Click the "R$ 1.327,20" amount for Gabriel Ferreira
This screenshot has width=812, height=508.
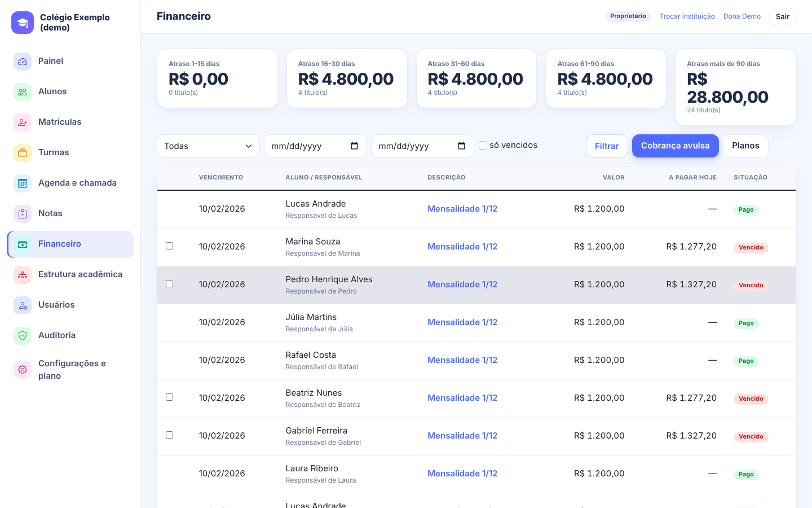tap(691, 436)
